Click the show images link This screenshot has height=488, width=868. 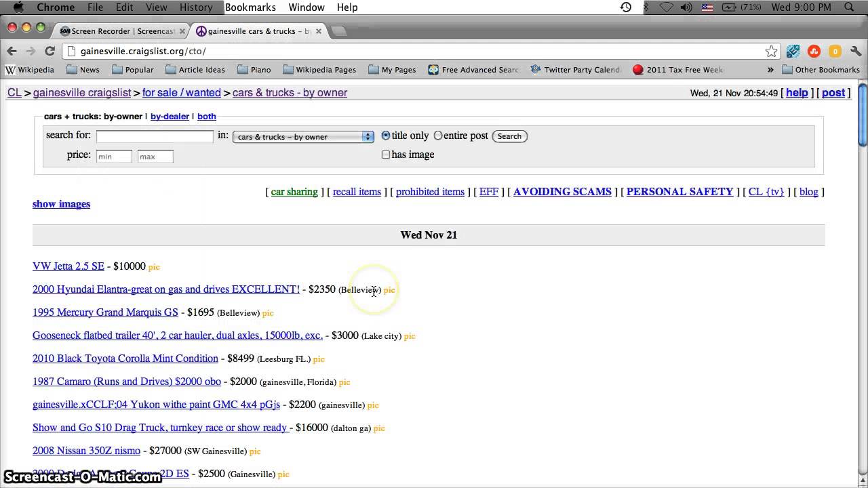pyautogui.click(x=61, y=204)
